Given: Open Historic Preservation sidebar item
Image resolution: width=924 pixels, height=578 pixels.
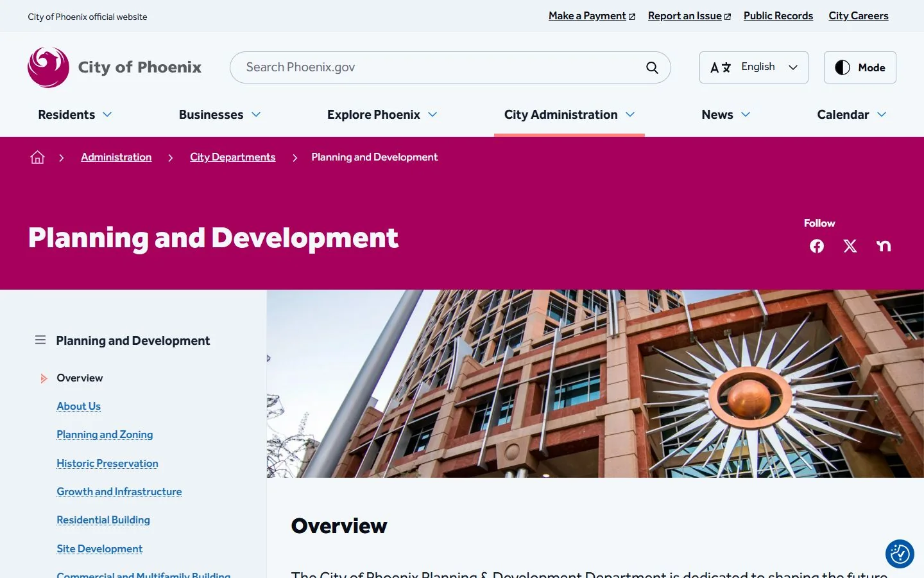Looking at the screenshot, I should 107,463.
